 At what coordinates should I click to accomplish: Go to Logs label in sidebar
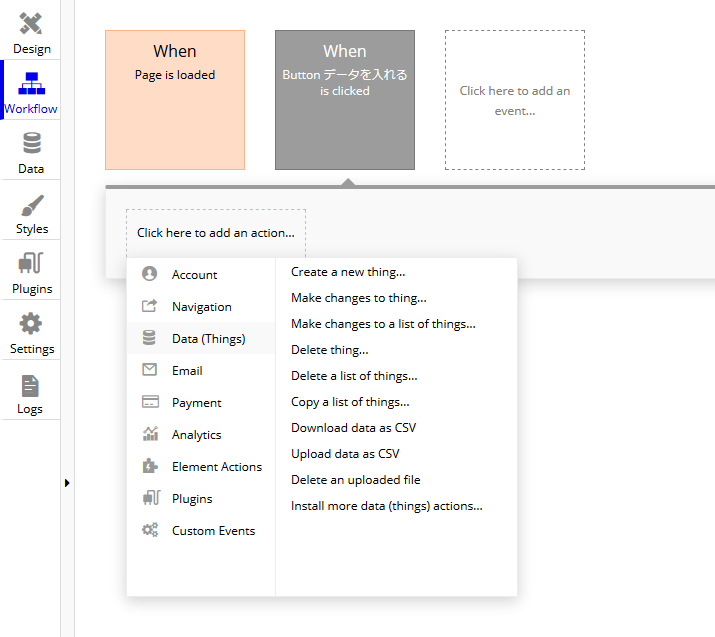[30, 409]
